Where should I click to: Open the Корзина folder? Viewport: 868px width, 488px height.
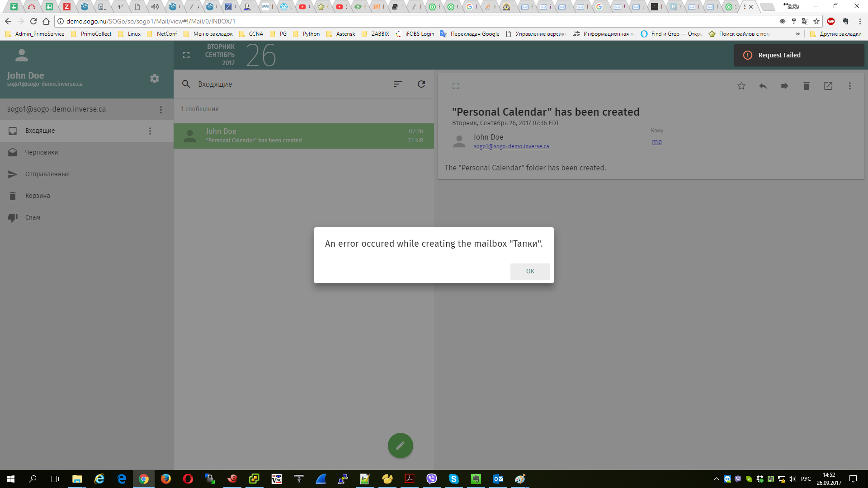point(38,196)
